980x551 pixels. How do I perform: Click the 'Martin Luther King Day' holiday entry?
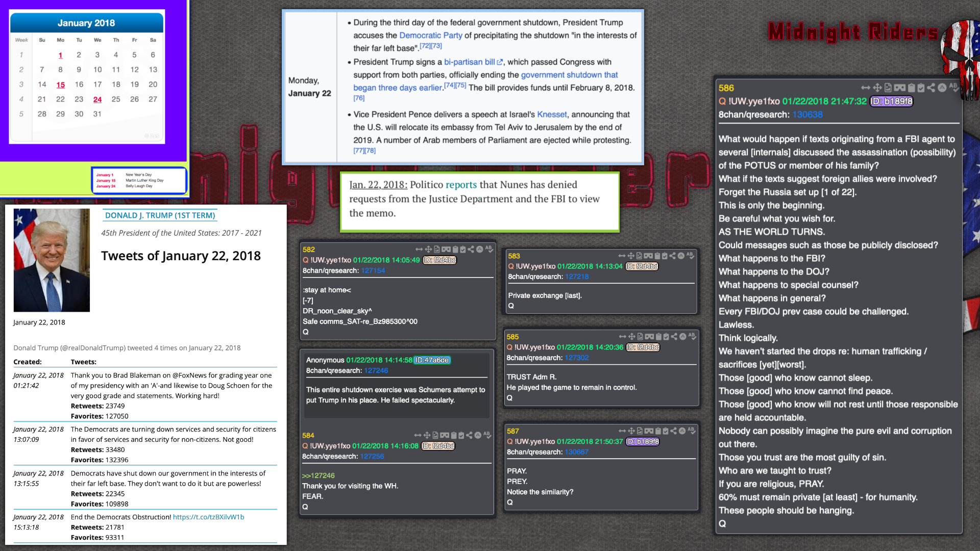[x=144, y=181]
